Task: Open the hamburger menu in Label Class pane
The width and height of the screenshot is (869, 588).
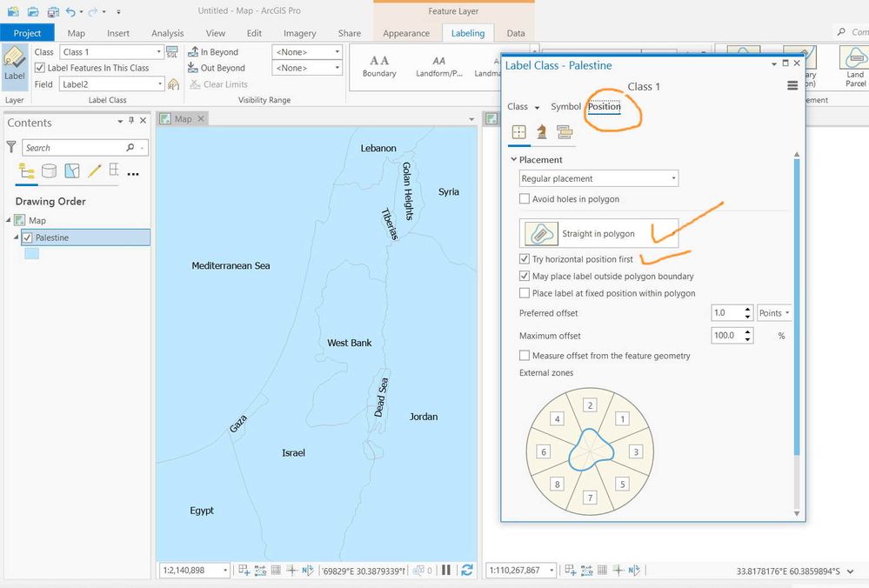Action: pyautogui.click(x=792, y=85)
